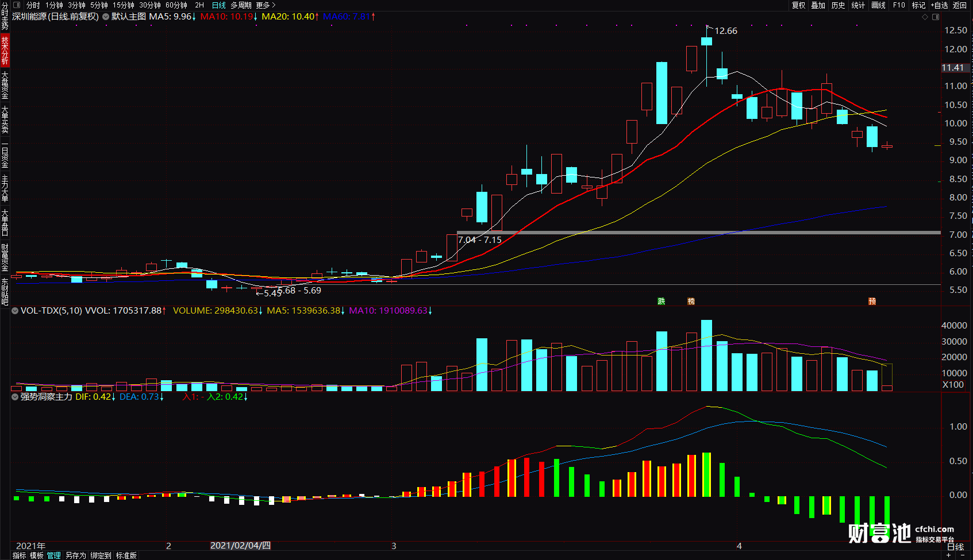The image size is (973, 560).
Task: Open the F10 company info
Action: 899,5
